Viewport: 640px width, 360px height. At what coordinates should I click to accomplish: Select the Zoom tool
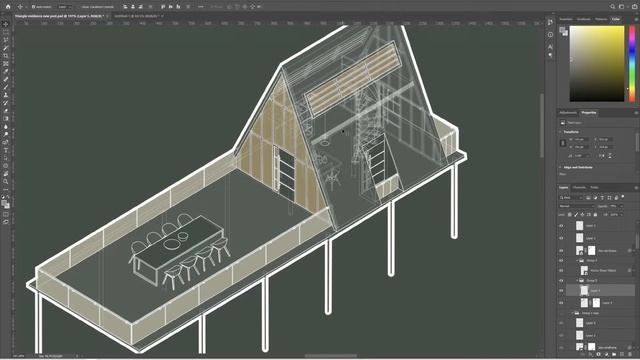(6, 182)
